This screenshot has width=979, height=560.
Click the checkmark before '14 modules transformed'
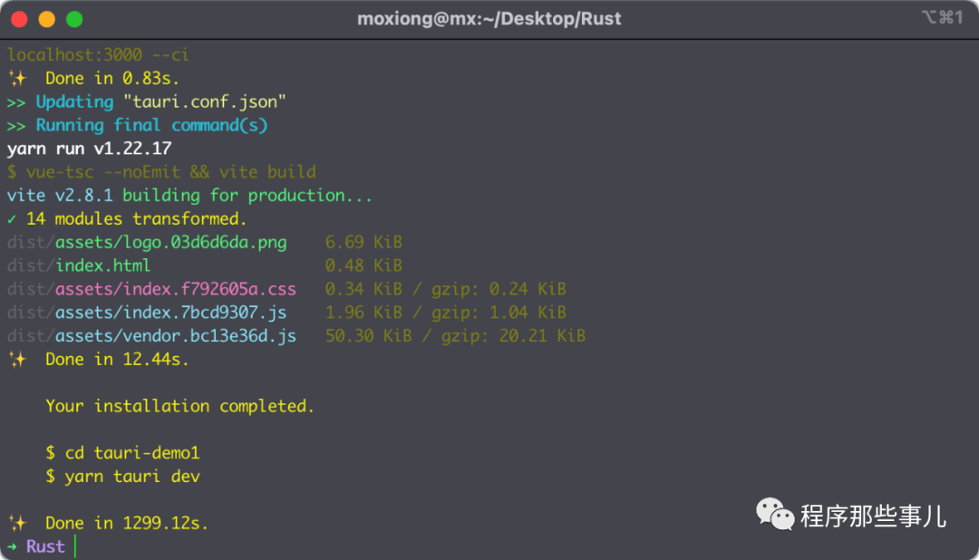(12, 219)
